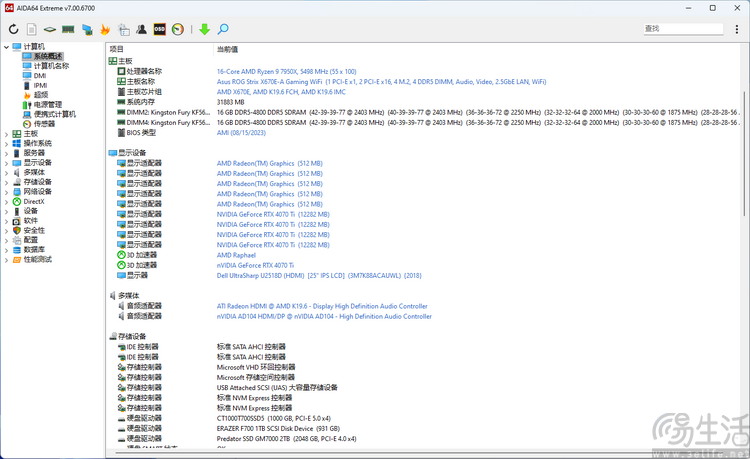This screenshot has width=750, height=459.
Task: Select 电源管理 in the tree
Action: point(48,104)
